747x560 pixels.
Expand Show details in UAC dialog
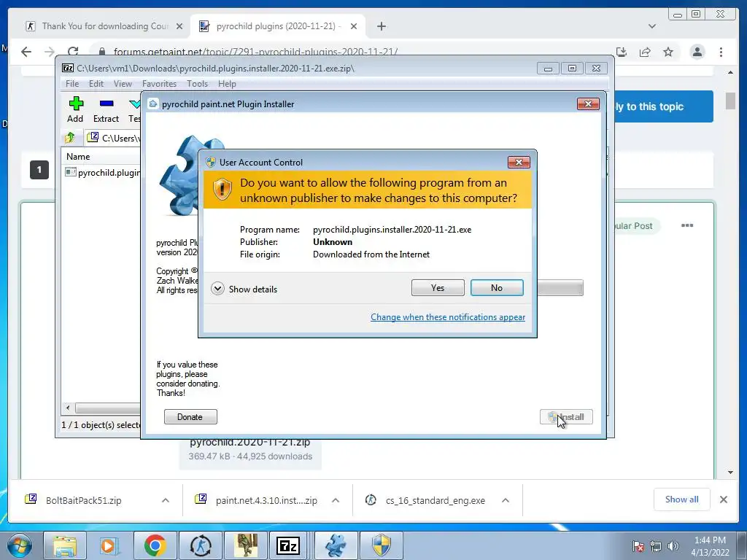[x=244, y=289]
